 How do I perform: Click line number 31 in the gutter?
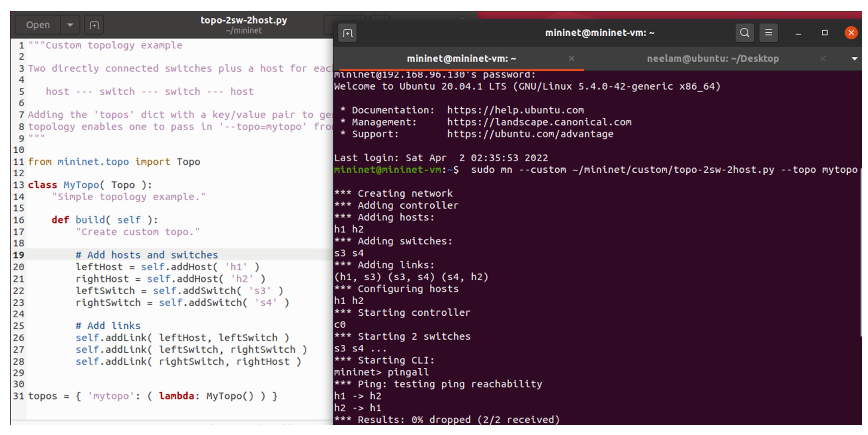(x=19, y=396)
